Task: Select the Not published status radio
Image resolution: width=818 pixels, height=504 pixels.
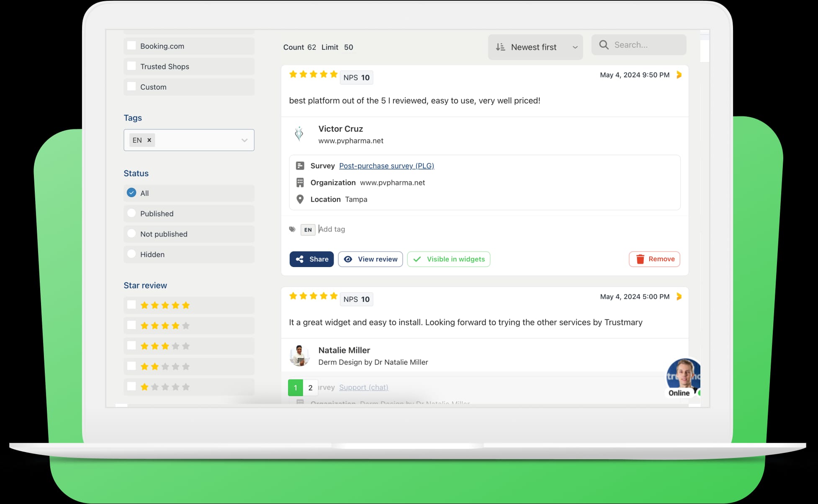Action: [131, 234]
